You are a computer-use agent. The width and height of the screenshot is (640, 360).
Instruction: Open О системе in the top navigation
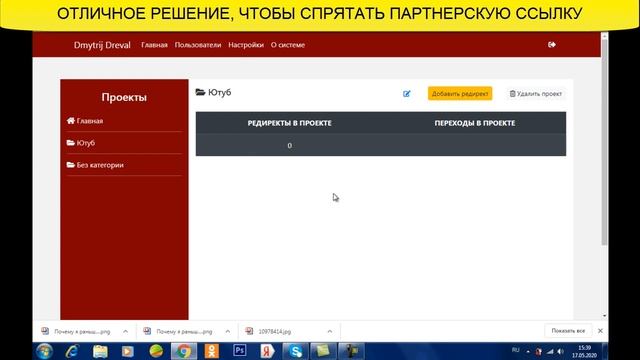click(288, 45)
